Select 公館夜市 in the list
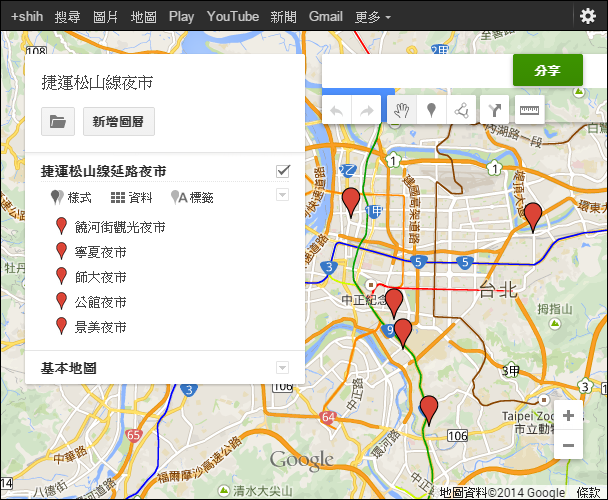The image size is (608, 500). pyautogui.click(x=101, y=302)
